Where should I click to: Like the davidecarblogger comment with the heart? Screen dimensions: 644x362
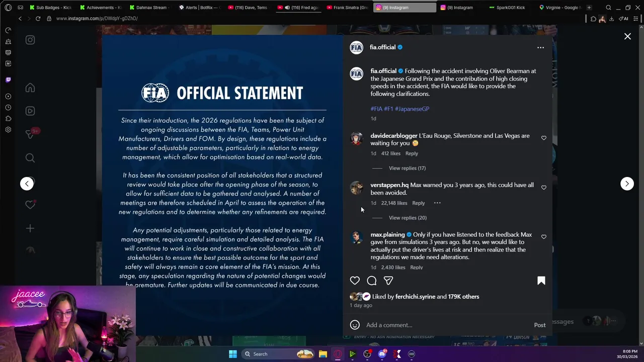(x=544, y=138)
